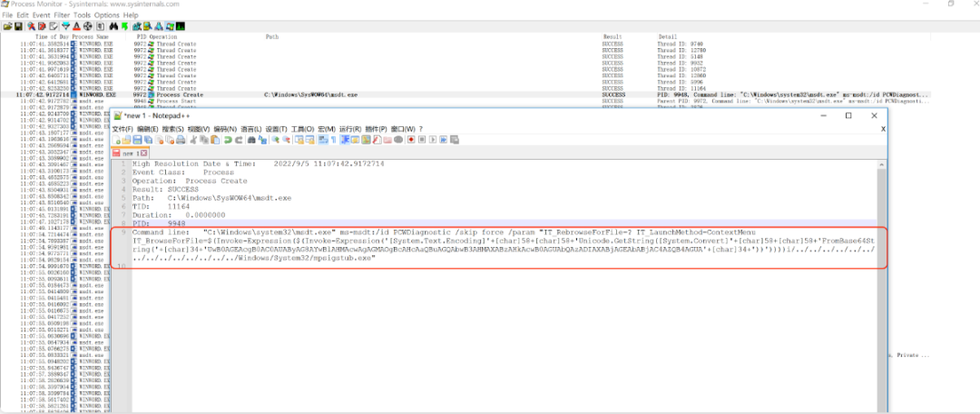Click the Notepad++ undo arrow
Image resolution: width=980 pixels, height=414 pixels.
(228, 140)
